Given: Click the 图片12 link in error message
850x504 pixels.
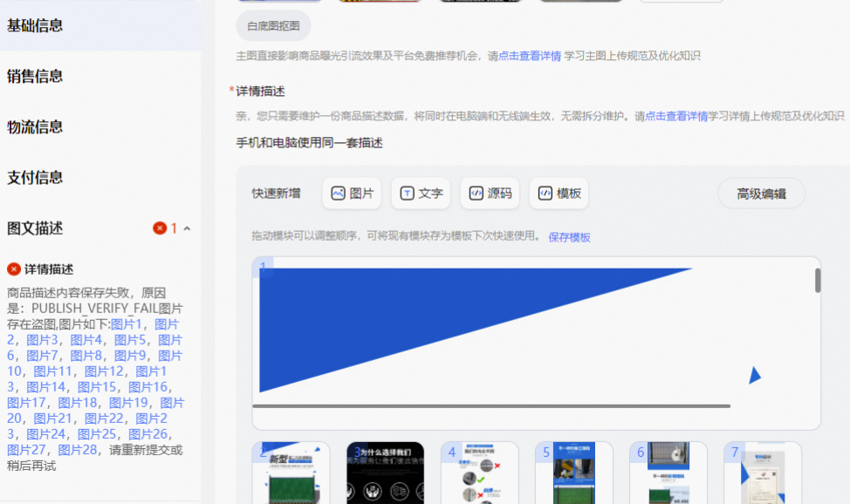Looking at the screenshot, I should click(104, 371).
